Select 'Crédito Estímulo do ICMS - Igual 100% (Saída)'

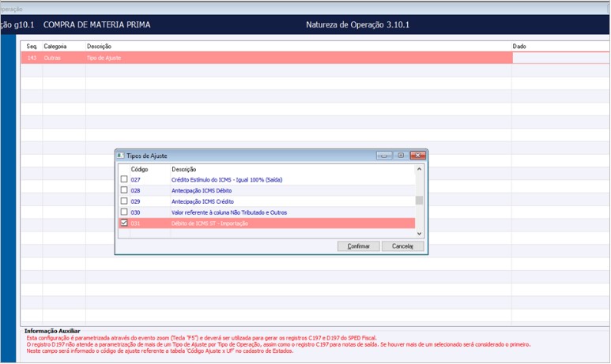click(x=227, y=180)
